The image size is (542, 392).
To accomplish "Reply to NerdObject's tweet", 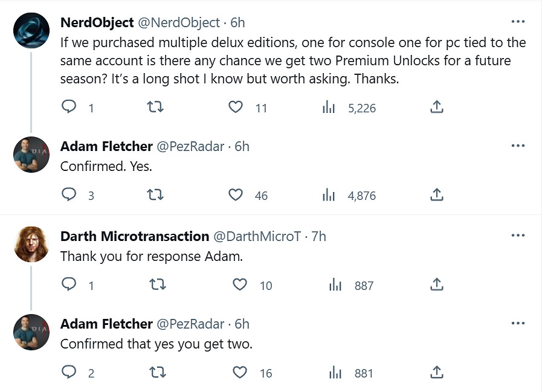I will coord(70,108).
